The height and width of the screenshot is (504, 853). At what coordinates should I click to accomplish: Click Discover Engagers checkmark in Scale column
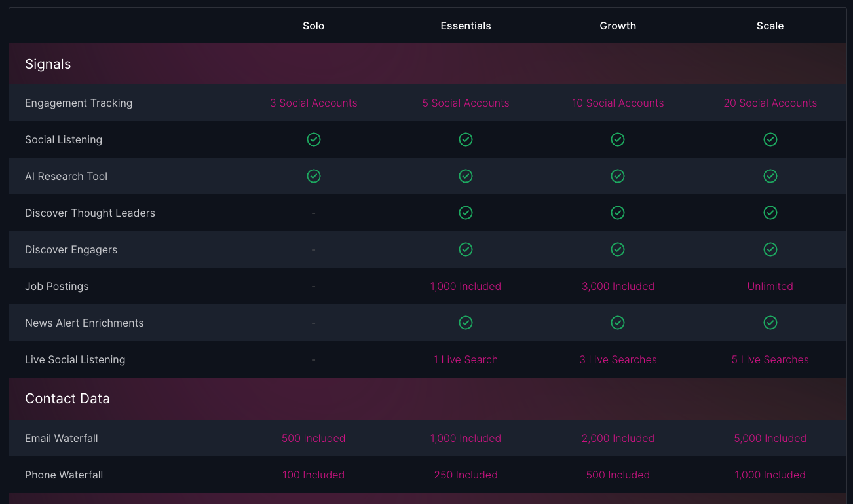point(770,249)
